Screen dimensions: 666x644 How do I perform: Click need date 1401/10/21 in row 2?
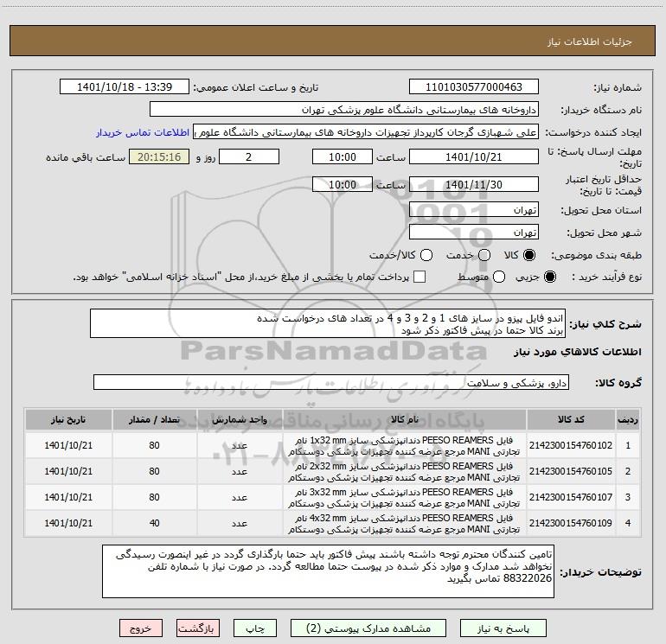(68, 471)
